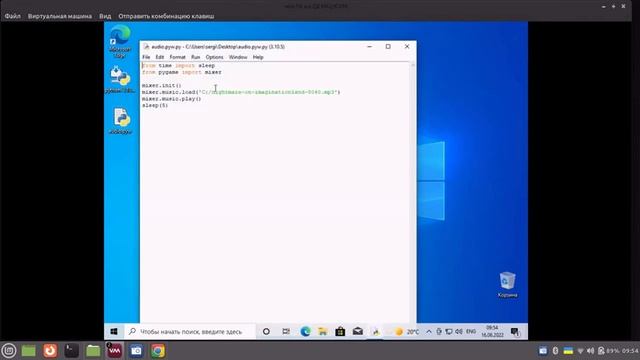Open Microsoft Store from the Windows taskbar
Viewport: 640px width, 360px height.
click(340, 331)
